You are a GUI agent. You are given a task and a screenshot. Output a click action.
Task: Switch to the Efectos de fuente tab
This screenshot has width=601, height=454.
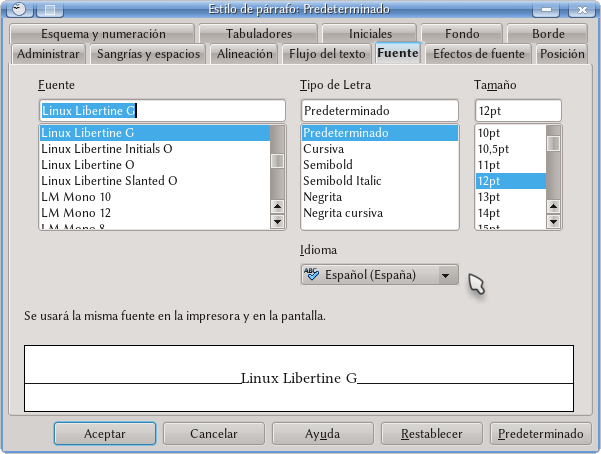(477, 54)
